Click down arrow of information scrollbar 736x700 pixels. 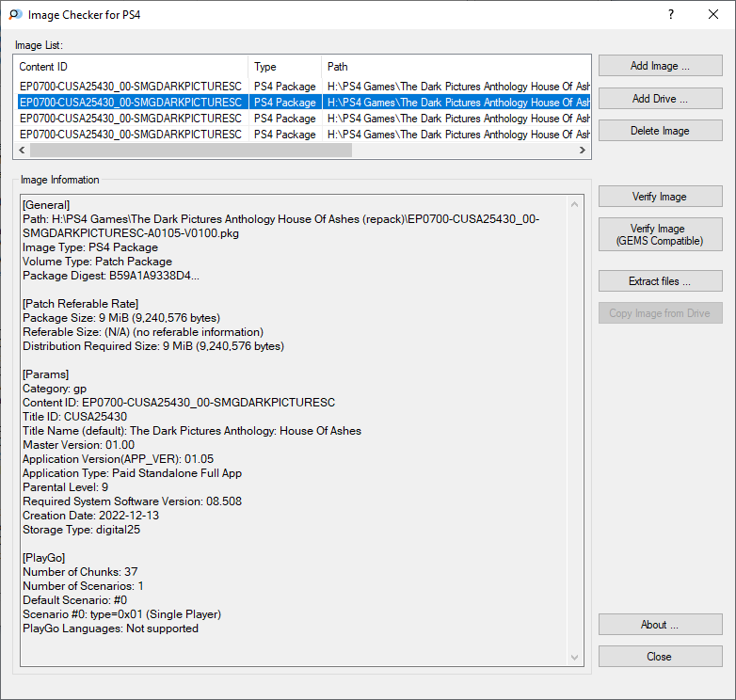(574, 658)
